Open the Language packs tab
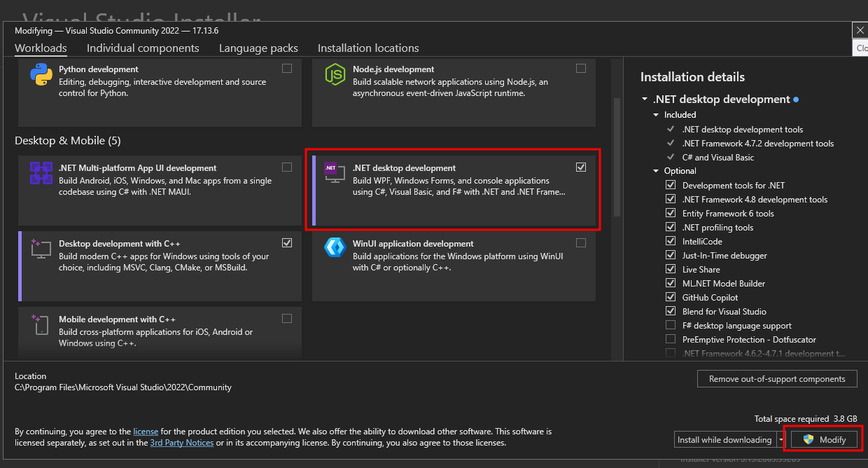This screenshot has width=868, height=468. tap(258, 48)
